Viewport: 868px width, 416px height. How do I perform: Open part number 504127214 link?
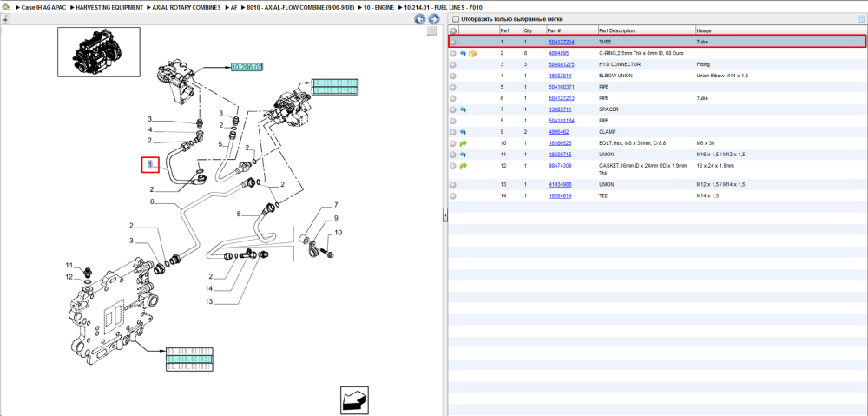(562, 42)
